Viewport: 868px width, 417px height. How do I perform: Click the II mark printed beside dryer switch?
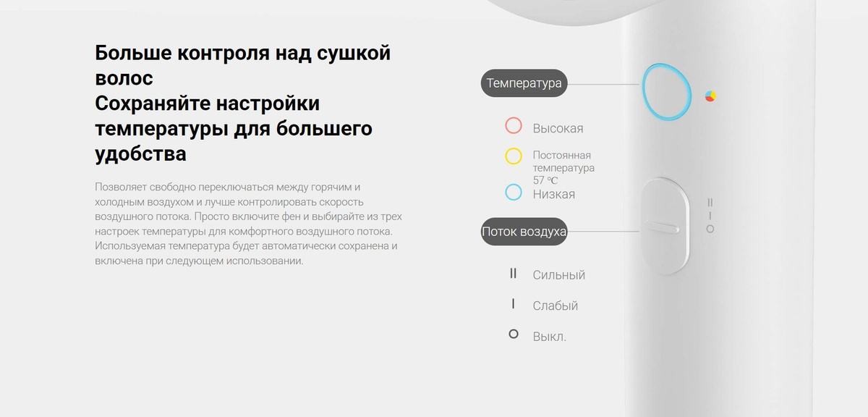click(710, 202)
